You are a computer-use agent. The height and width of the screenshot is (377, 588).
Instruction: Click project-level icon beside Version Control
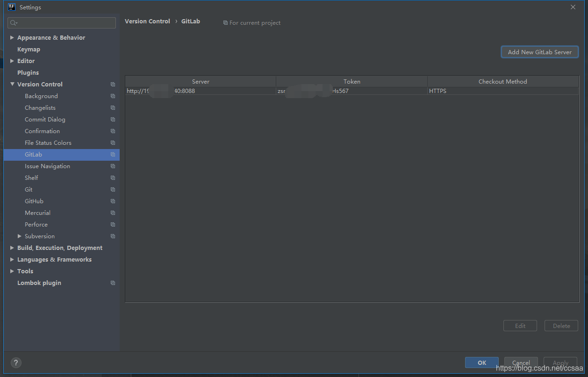pyautogui.click(x=113, y=85)
